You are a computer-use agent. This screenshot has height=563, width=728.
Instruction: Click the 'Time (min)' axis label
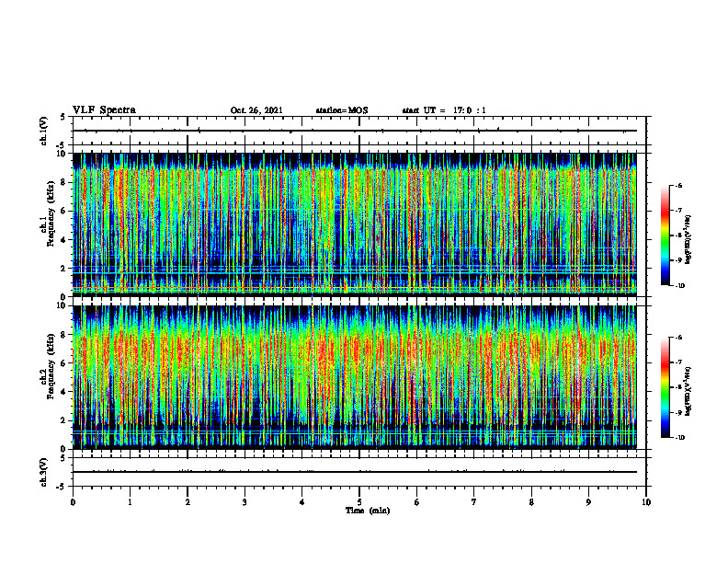[x=368, y=511]
